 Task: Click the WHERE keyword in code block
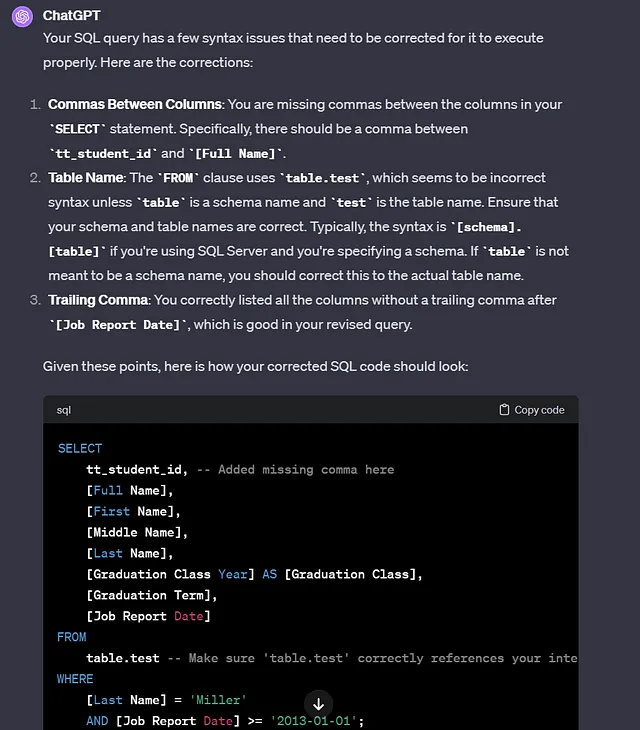75,679
